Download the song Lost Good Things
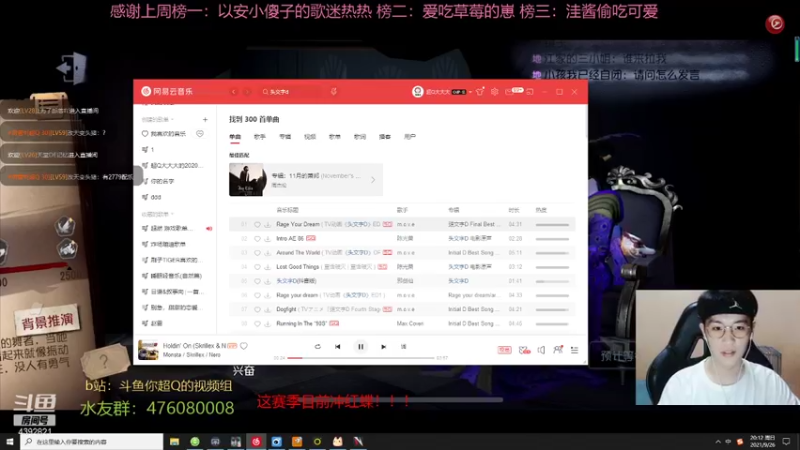The image size is (800, 450). point(267,267)
